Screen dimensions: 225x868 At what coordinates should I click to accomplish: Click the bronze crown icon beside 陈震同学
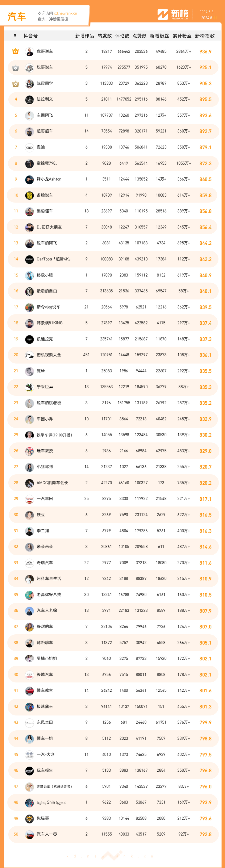[15, 84]
